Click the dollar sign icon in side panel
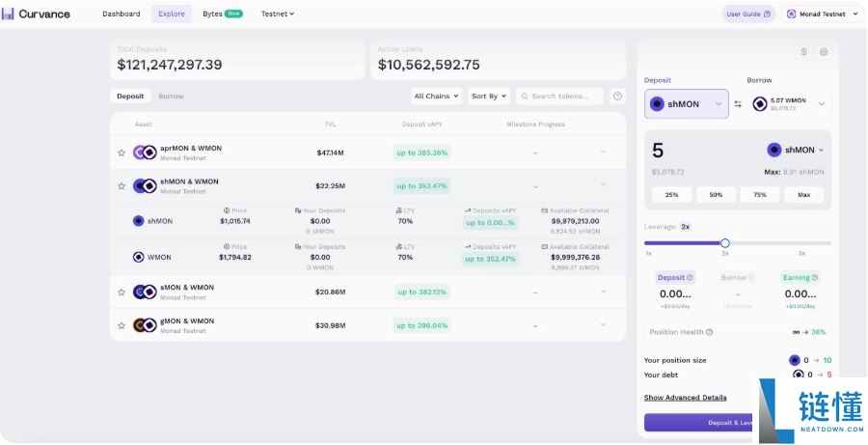This screenshot has width=868, height=445. point(803,52)
